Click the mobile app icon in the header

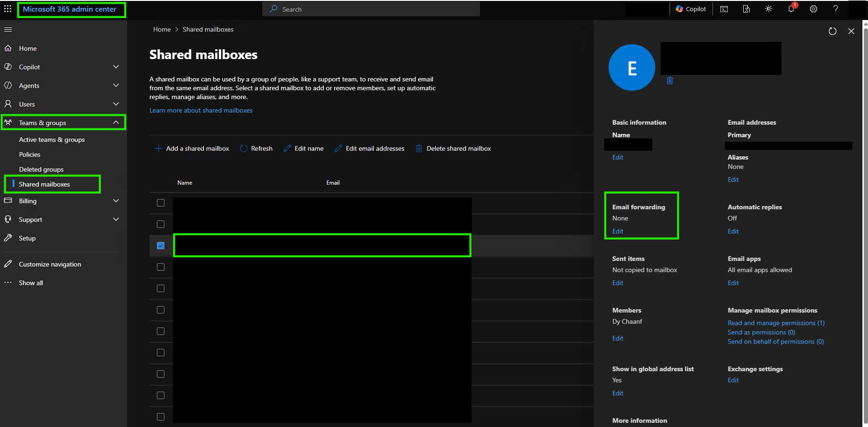coord(746,9)
